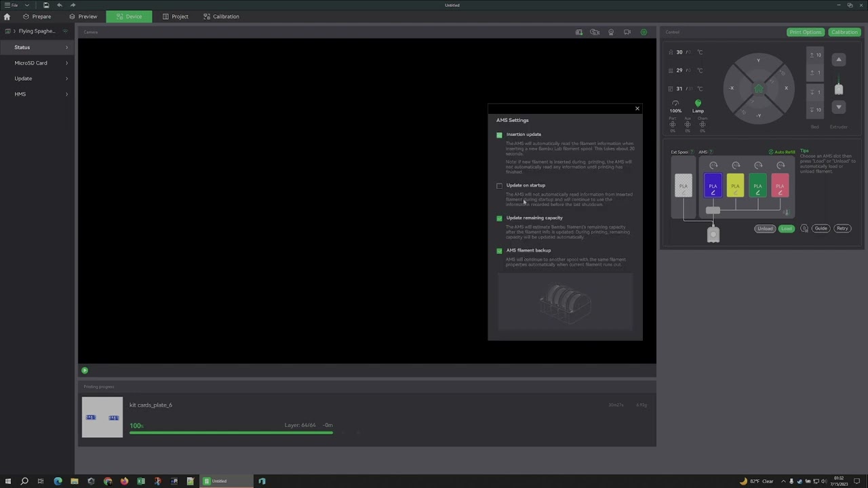The height and width of the screenshot is (488, 868).
Task: Click the refresh icon above the yellow PLA slot
Action: 736,165
